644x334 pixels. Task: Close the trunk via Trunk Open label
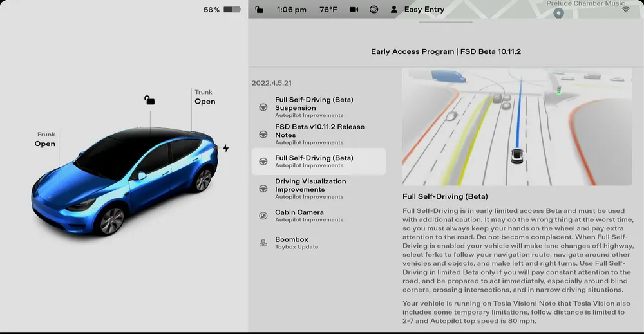pos(205,97)
